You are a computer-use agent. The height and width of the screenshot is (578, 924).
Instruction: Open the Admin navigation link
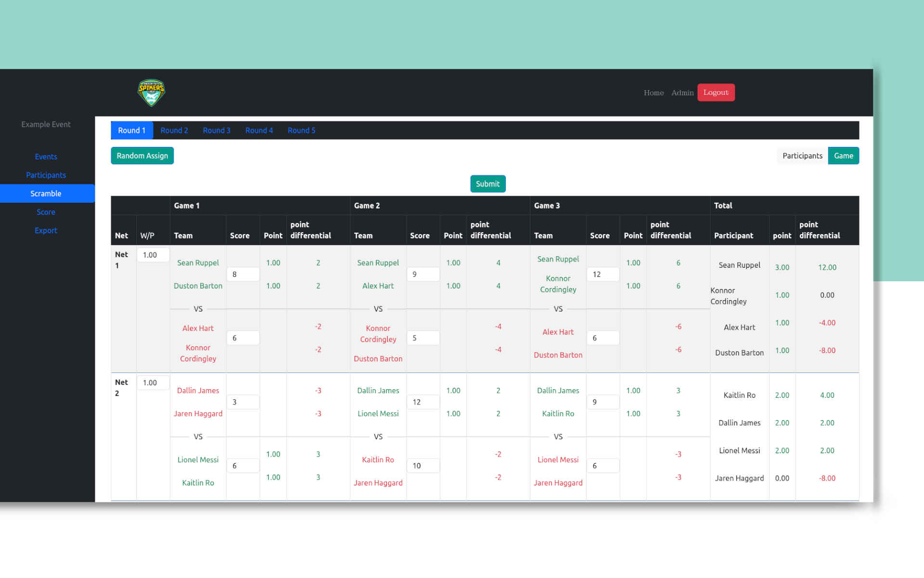(682, 93)
